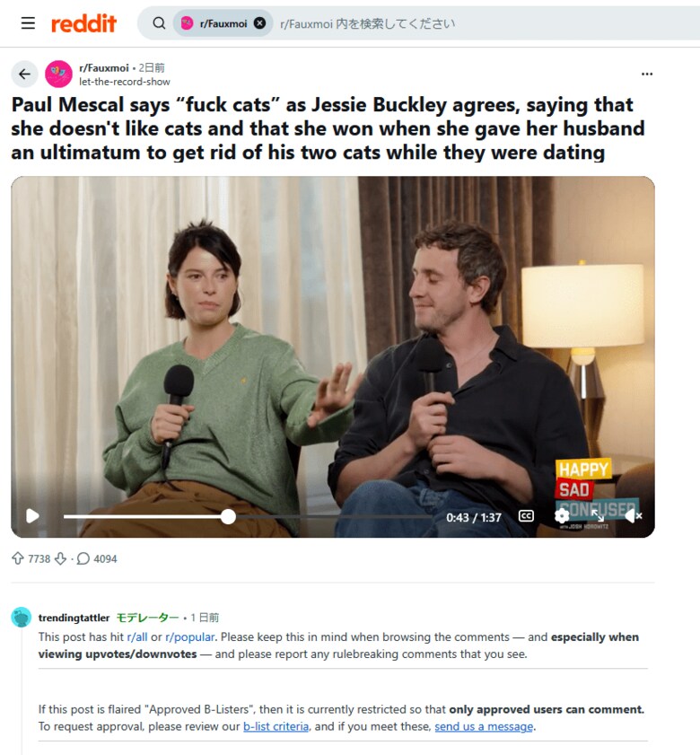Open the r/Fauxmoi community avatar
Image resolution: width=700 pixels, height=755 pixels.
(58, 74)
